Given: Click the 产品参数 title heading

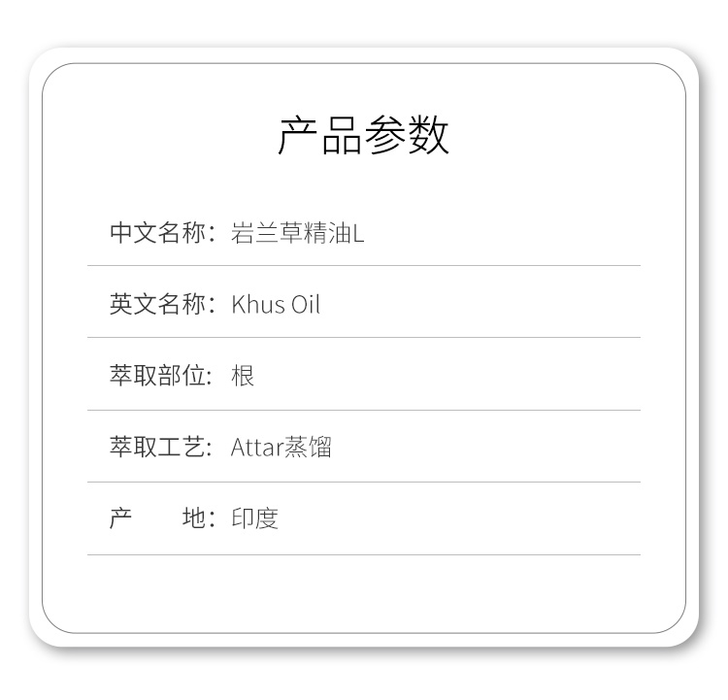Looking at the screenshot, I should 364,135.
